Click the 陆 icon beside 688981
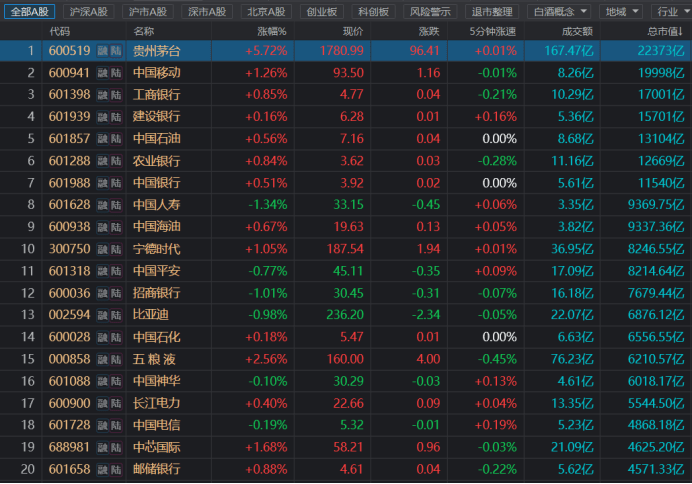692x484 pixels. (x=116, y=447)
